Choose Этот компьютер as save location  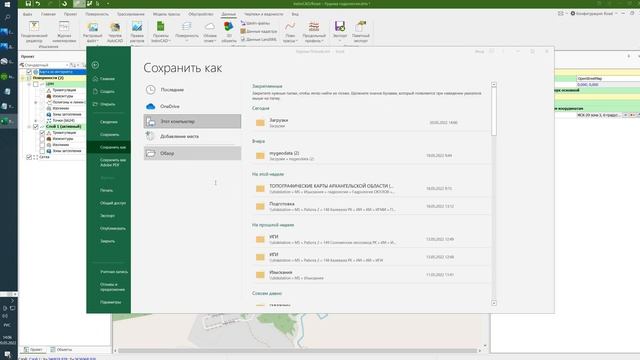coord(192,121)
